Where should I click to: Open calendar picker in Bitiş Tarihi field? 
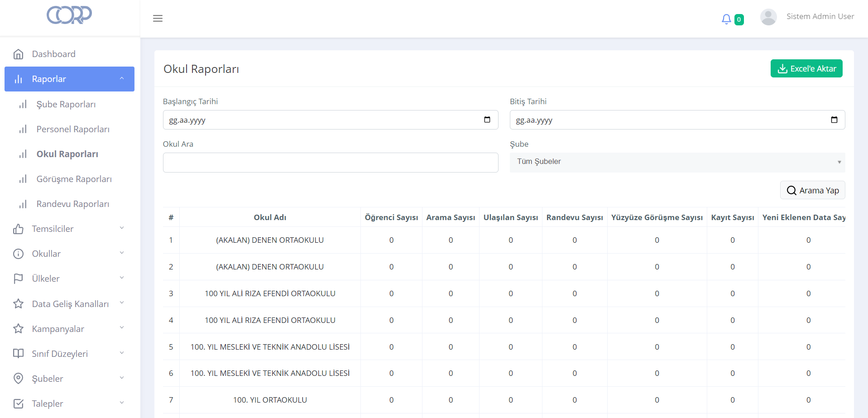click(x=834, y=120)
